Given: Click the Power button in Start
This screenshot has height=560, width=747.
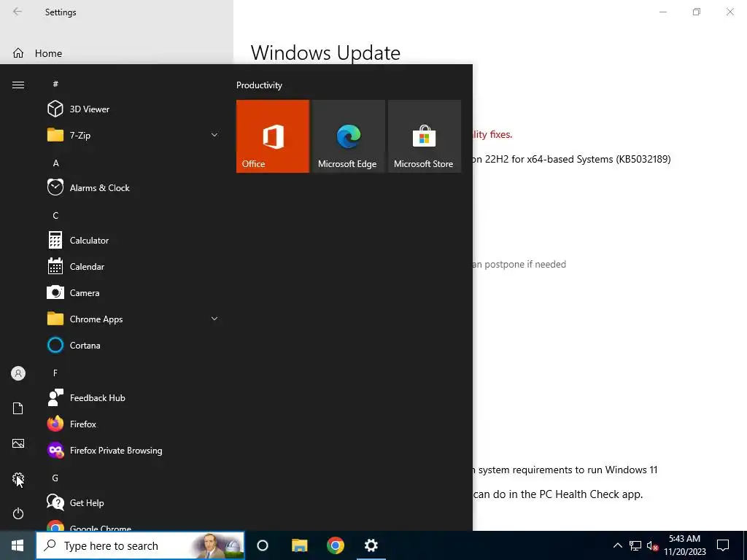Looking at the screenshot, I should tap(18, 513).
